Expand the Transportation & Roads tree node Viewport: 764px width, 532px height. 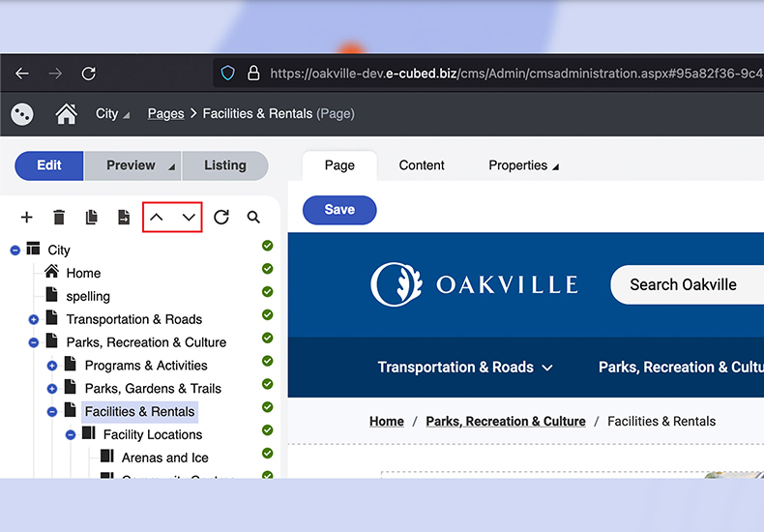[x=34, y=319]
